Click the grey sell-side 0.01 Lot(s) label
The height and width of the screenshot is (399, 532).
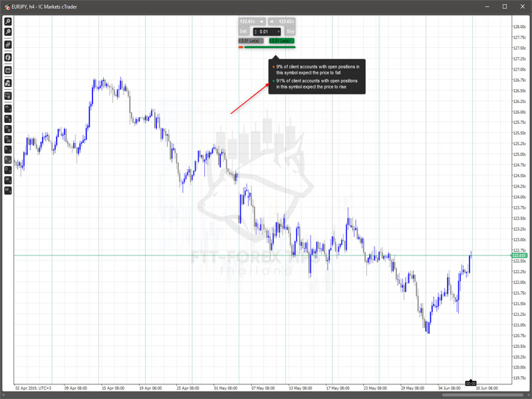[251, 41]
